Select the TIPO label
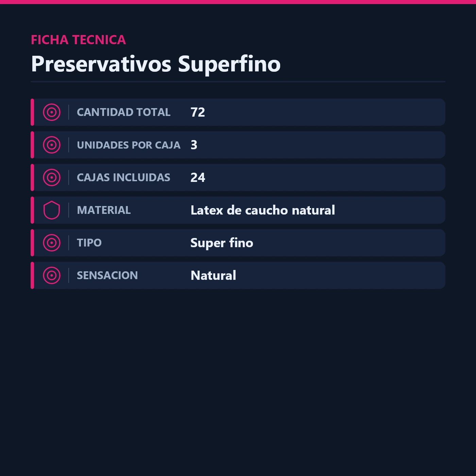This screenshot has width=476, height=476. 89,243
